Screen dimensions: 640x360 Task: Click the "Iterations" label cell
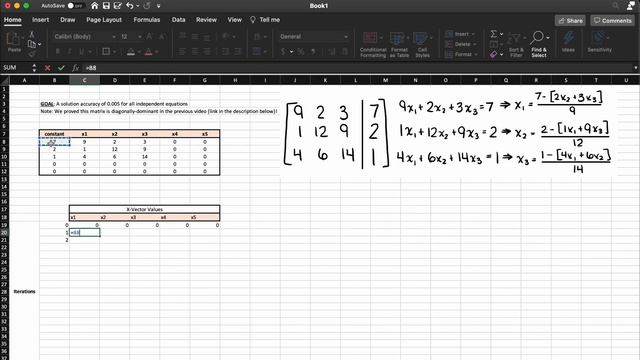24,291
